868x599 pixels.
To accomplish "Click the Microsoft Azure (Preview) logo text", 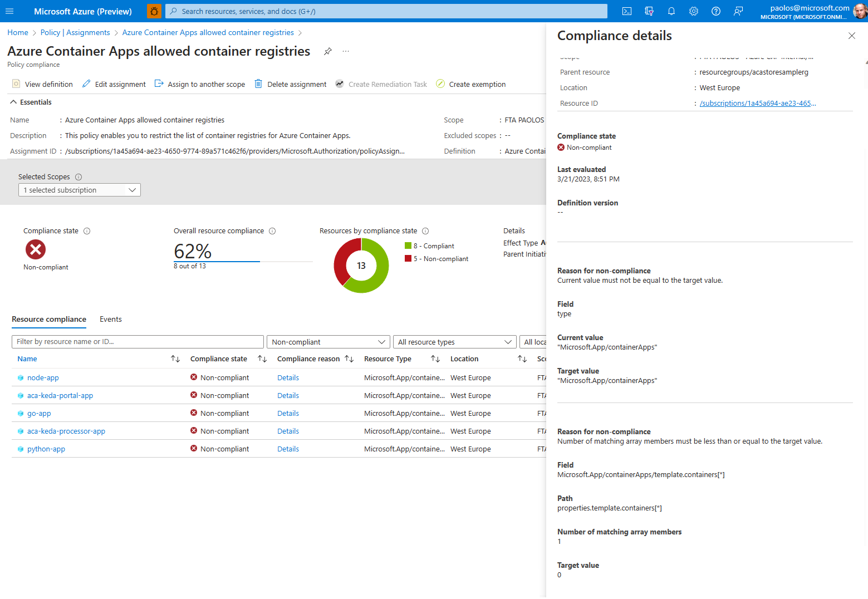I will [83, 11].
